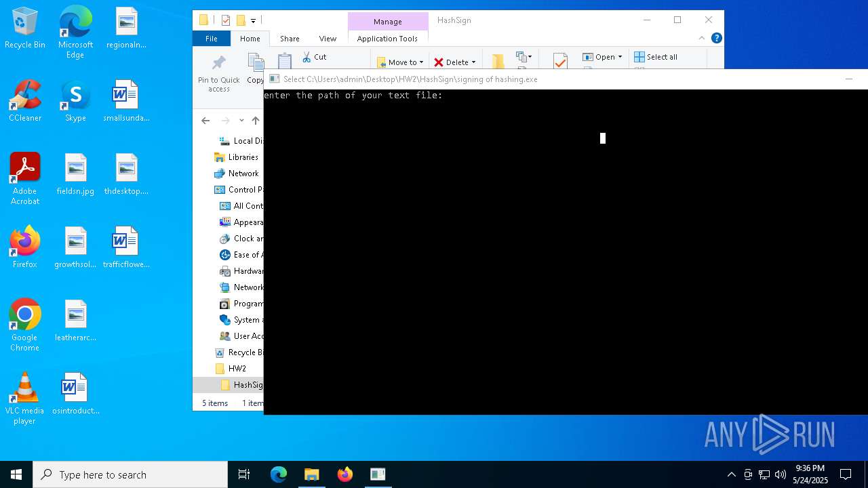Click the Paste clipboard icon in ribbon
This screenshot has height=488, width=868.
[285, 61]
